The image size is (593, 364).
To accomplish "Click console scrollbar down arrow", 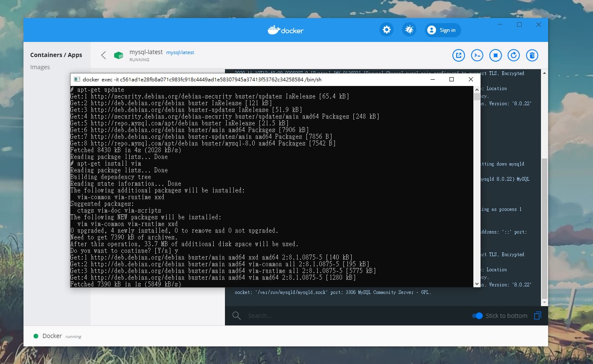I will [x=477, y=284].
